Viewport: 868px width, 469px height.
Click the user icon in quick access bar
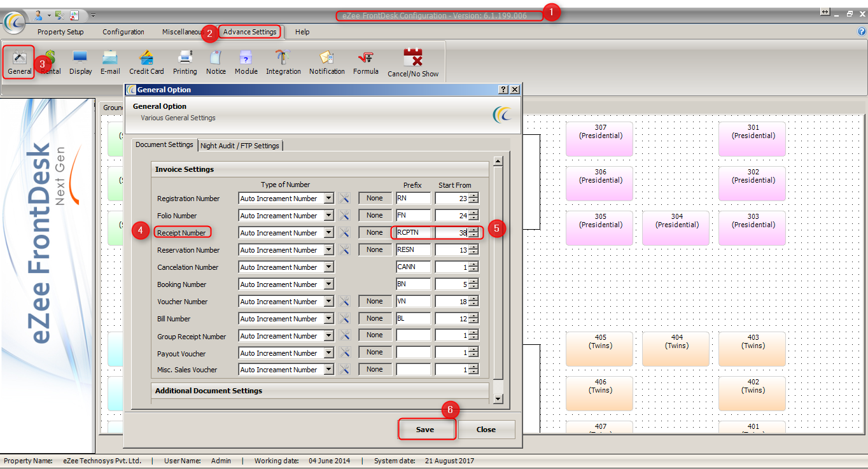click(x=39, y=15)
